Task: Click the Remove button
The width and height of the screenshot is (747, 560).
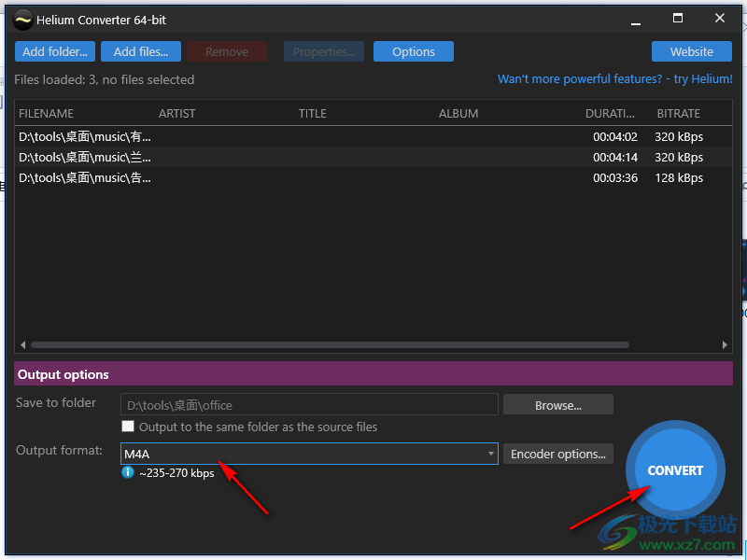Action: [x=227, y=51]
